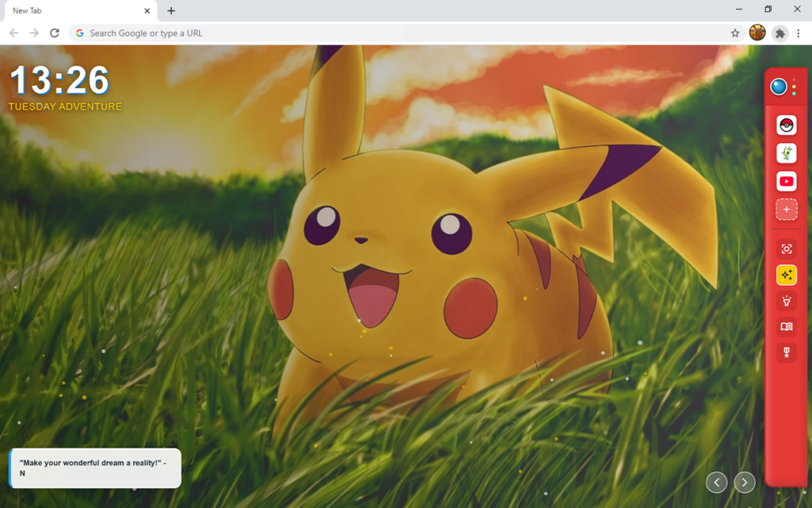This screenshot has width=812, height=508.
Task: Open the YouTube shortcut in sidebar
Action: [786, 182]
